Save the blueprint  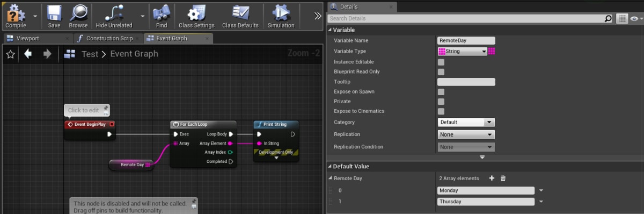pyautogui.click(x=54, y=16)
